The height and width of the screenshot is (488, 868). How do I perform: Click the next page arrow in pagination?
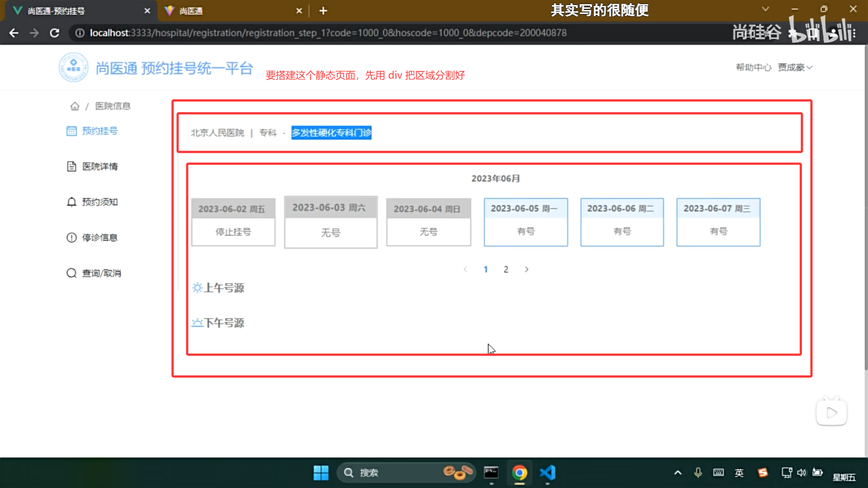[x=527, y=269]
